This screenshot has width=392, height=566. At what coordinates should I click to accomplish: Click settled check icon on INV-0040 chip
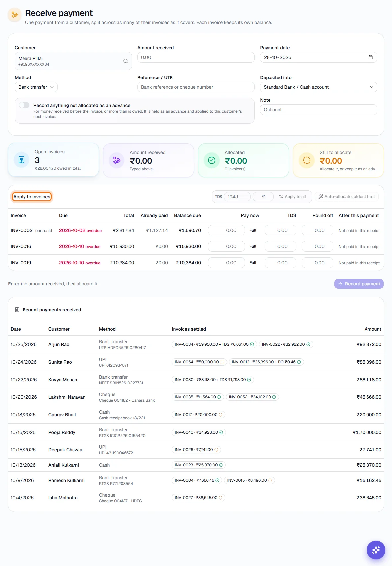[x=221, y=432]
